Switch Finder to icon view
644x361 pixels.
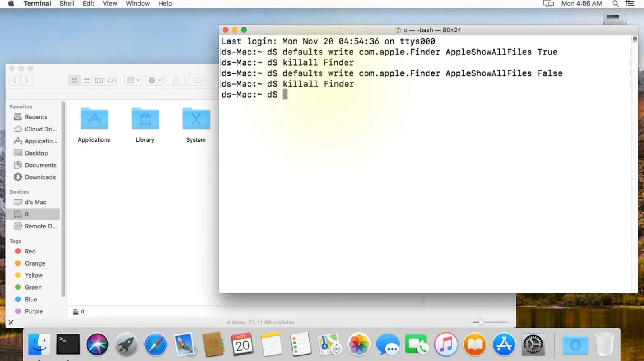click(x=74, y=81)
